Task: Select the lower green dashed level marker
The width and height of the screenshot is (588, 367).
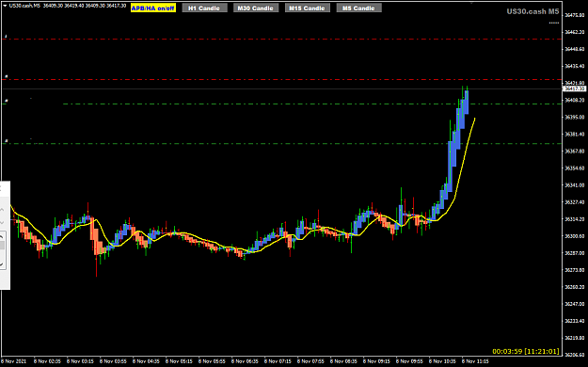Action: 6,141
